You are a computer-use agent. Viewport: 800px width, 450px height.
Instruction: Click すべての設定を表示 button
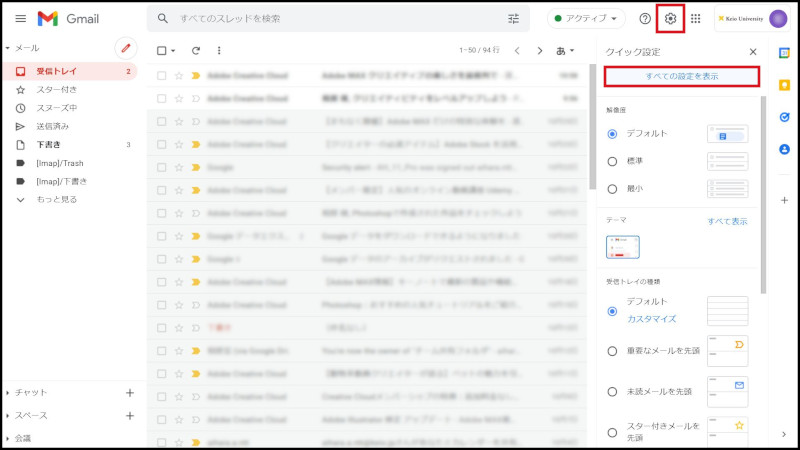[x=681, y=76]
